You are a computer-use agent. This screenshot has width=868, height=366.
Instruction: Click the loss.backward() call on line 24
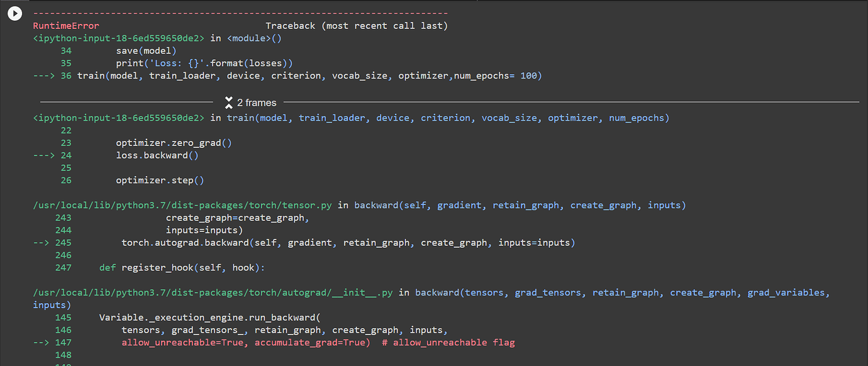pos(157,155)
